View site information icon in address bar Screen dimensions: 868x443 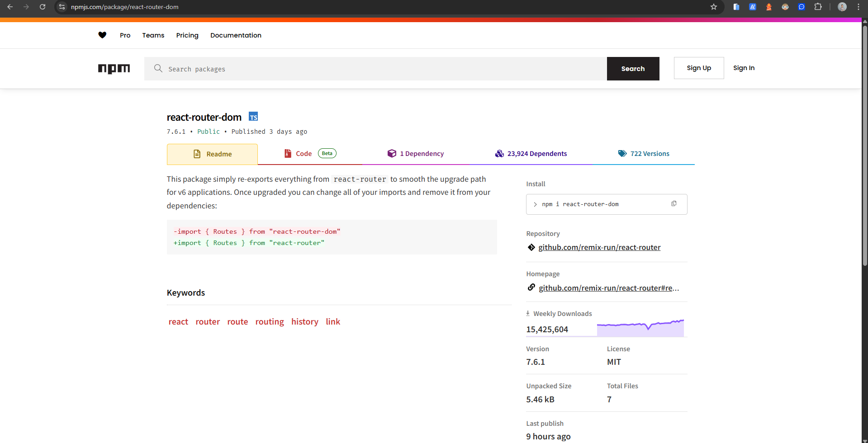(x=62, y=7)
